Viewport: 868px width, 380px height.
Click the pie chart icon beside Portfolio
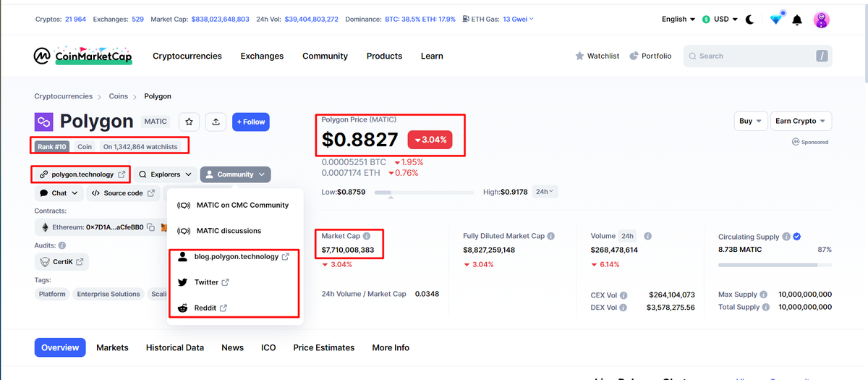634,56
